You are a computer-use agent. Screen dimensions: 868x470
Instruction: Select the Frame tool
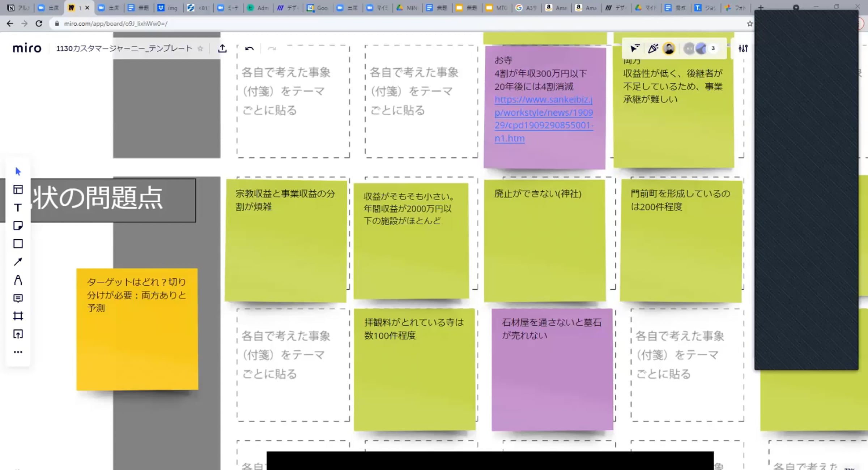[18, 316]
